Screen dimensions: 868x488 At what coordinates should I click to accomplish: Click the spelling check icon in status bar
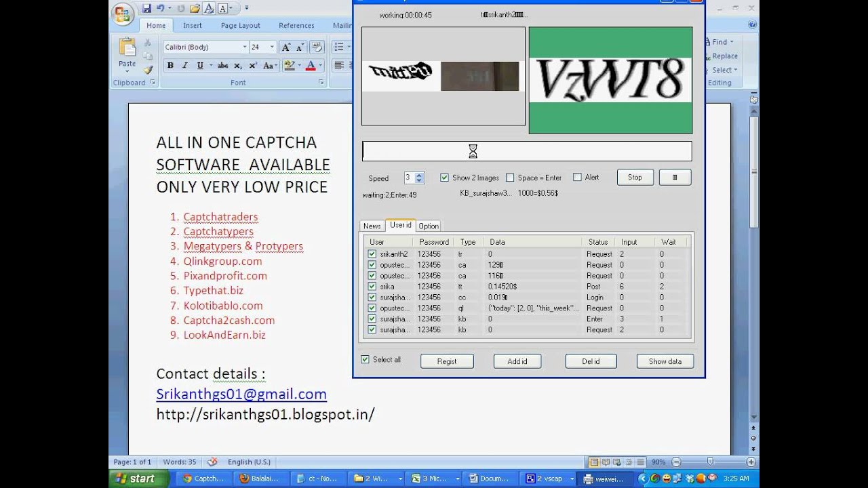coord(212,462)
